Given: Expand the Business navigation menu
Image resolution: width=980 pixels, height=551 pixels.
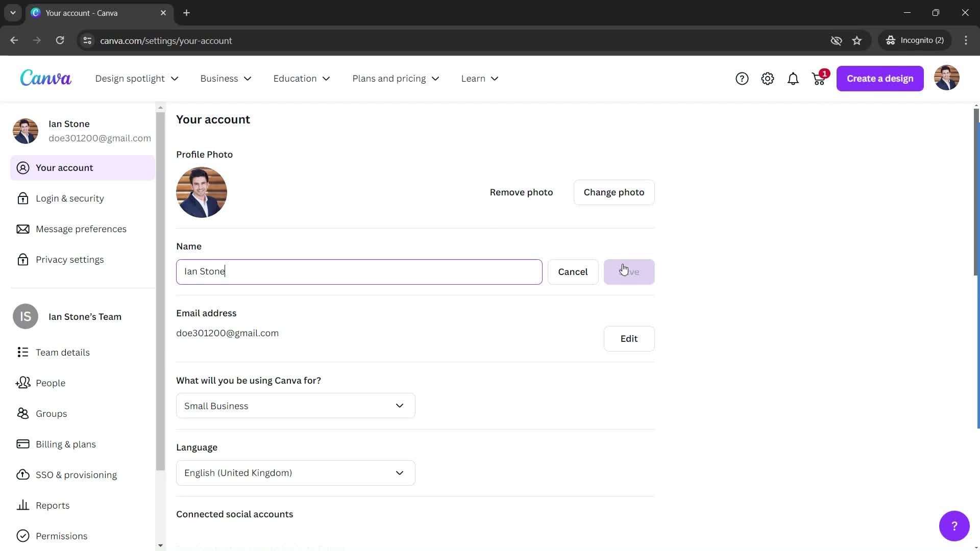Looking at the screenshot, I should (x=226, y=78).
